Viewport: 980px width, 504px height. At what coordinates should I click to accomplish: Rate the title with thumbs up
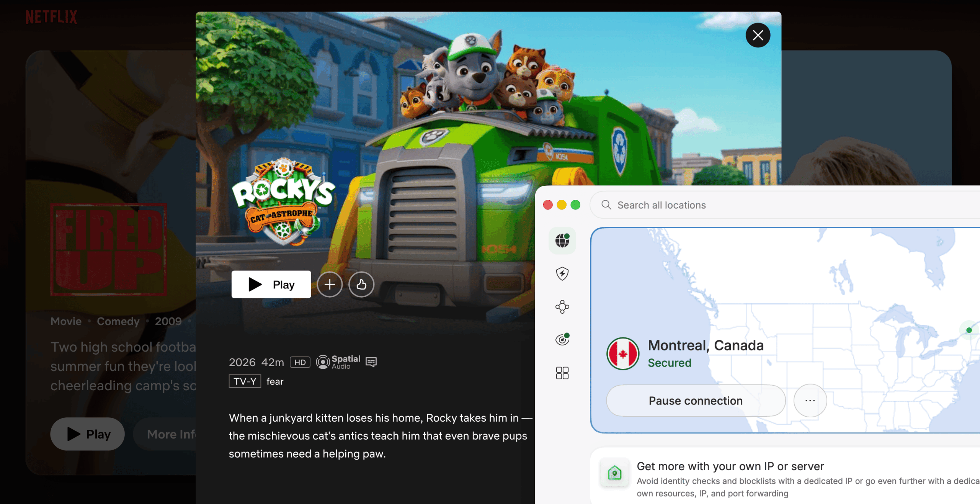[x=361, y=284]
